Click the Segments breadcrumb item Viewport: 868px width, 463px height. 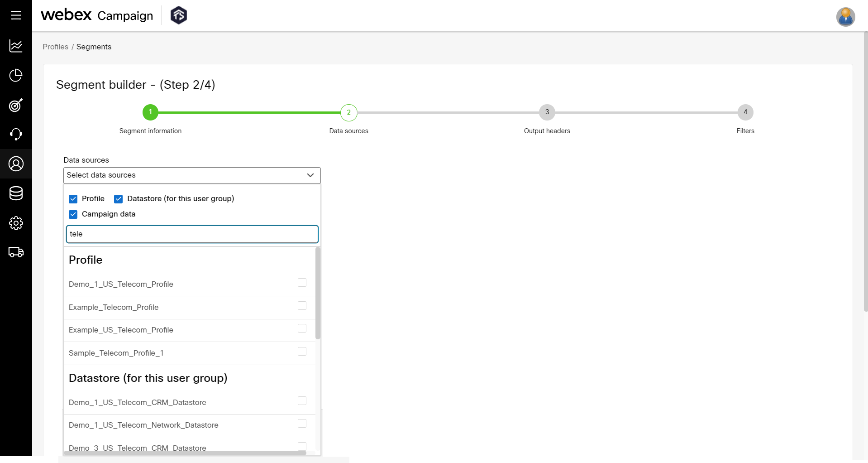tap(94, 47)
